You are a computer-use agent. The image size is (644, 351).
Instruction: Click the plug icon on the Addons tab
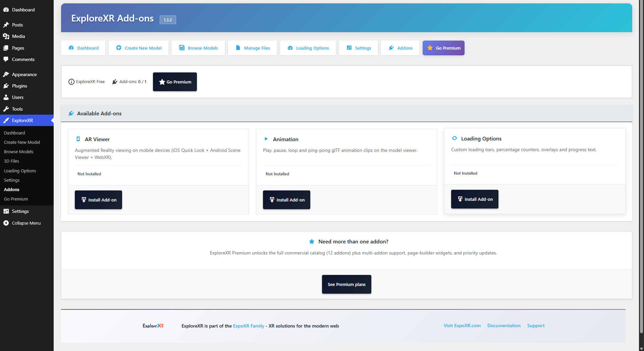(391, 48)
